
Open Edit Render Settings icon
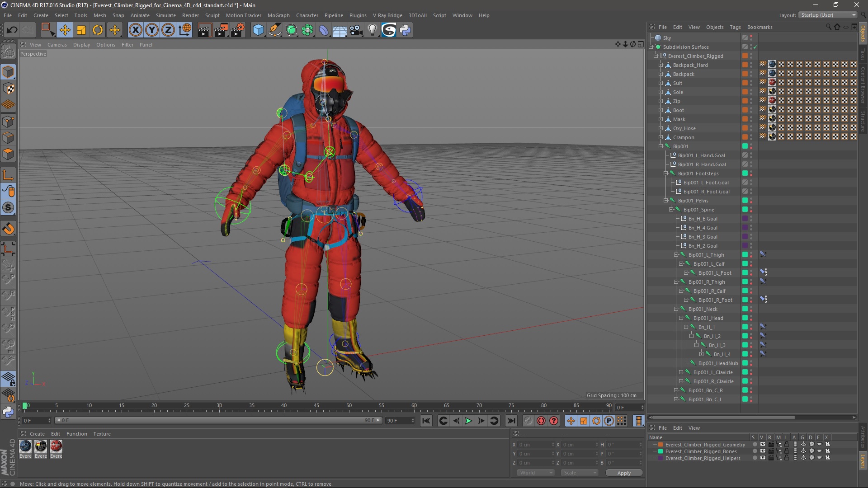238,30
